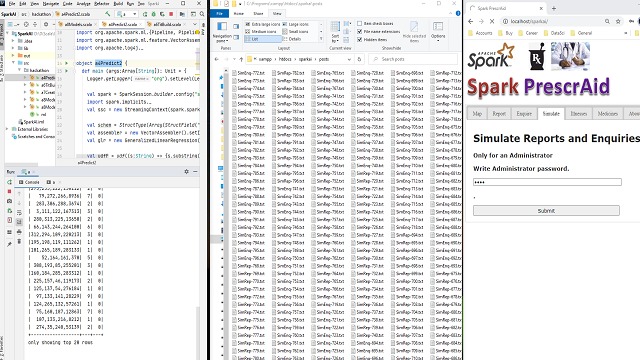This screenshot has height=360, width=640.
Task: Click the browser new tab plus button
Action: (554, 8)
